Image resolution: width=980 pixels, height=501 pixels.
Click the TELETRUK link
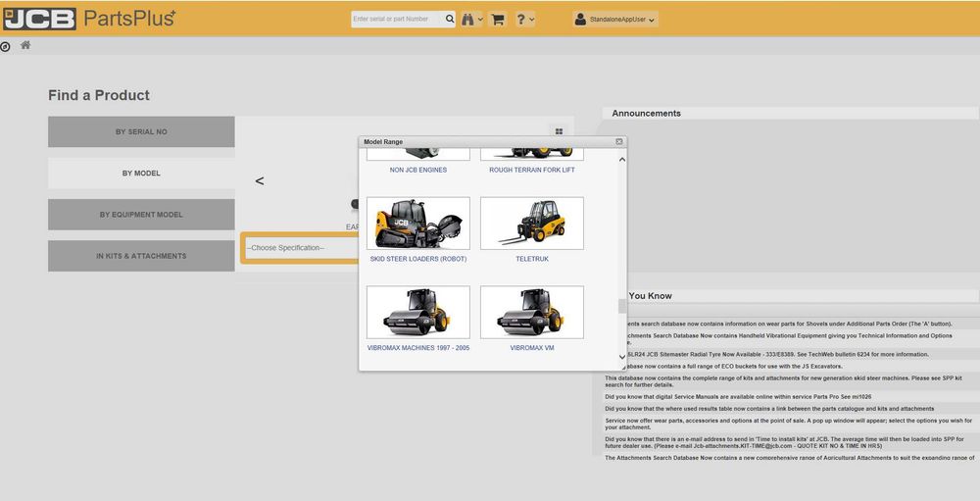coord(532,259)
